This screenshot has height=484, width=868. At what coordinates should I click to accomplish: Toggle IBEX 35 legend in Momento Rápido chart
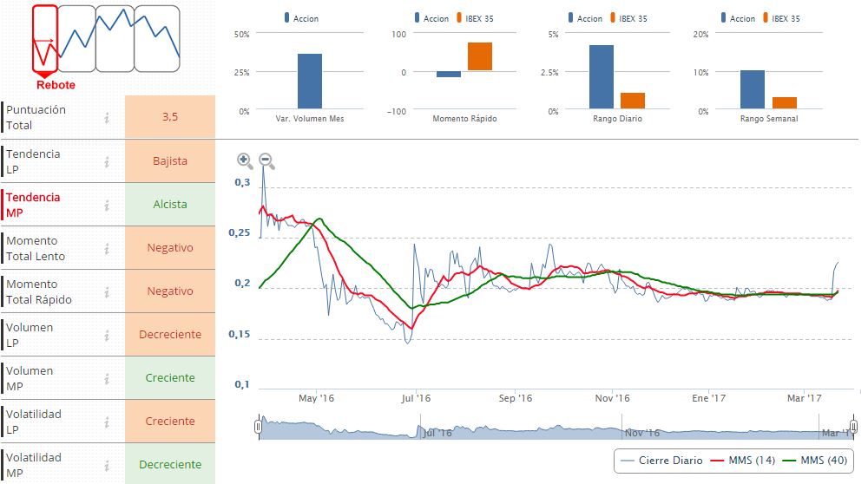click(475, 18)
